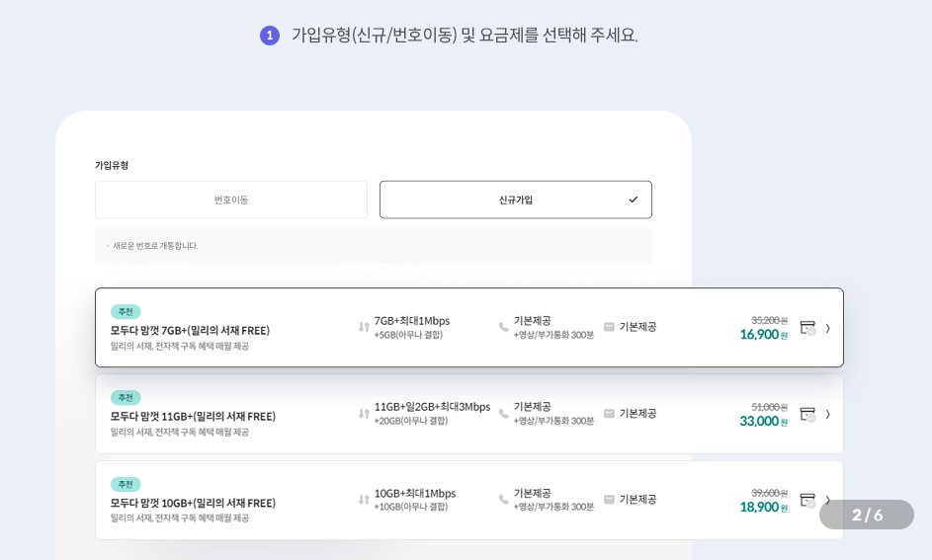Click the message envelope icon on 7GB plan

click(609, 327)
